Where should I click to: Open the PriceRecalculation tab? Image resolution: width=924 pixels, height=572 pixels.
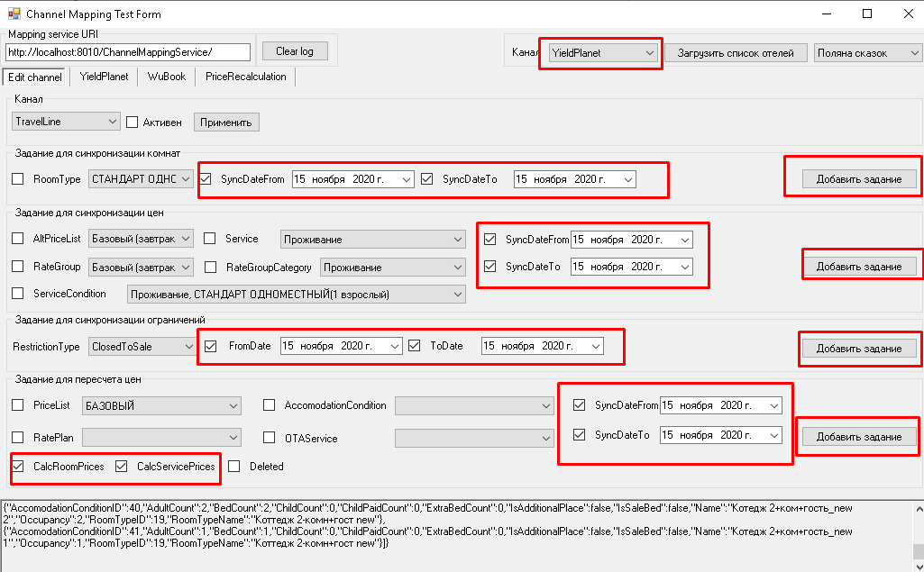[245, 77]
